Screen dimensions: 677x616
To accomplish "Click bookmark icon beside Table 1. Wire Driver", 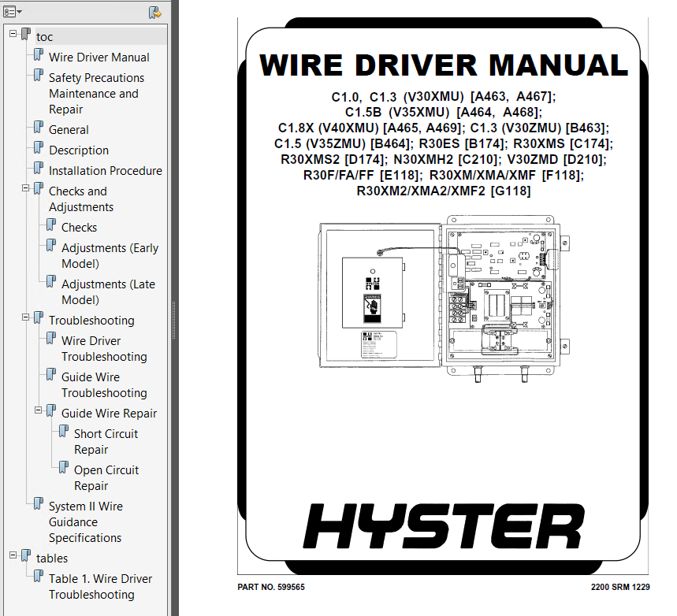I will (39, 577).
